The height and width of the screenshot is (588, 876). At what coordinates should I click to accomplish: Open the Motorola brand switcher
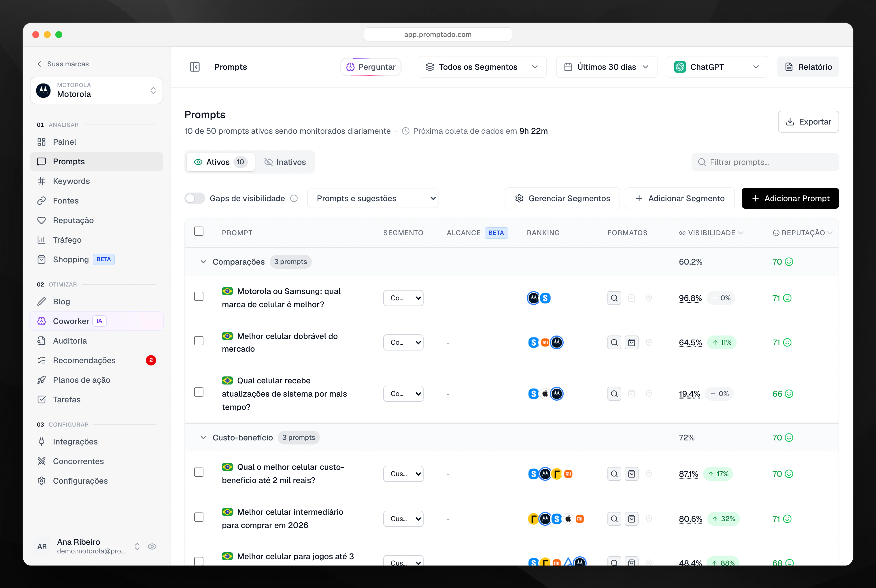(x=96, y=91)
